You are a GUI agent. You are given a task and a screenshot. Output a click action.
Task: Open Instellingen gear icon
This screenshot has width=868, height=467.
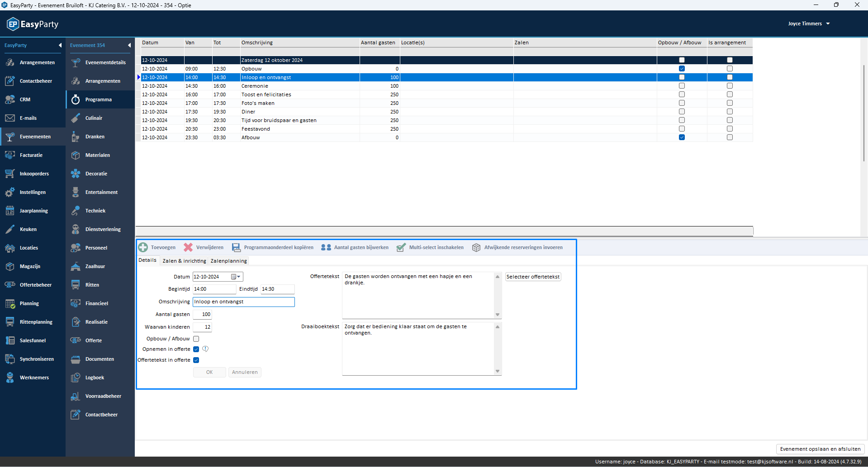[10, 192]
